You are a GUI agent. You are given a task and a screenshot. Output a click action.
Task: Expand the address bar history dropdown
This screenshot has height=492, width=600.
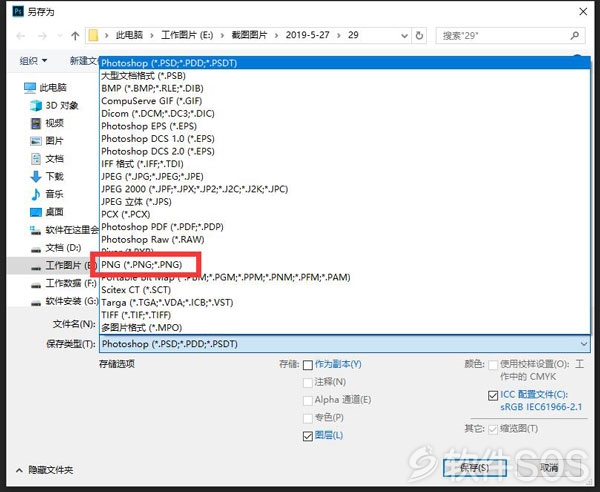(404, 36)
